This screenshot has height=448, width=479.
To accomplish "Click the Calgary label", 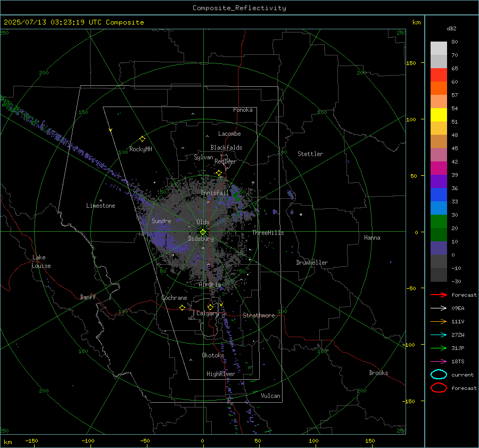I will 208,313.
